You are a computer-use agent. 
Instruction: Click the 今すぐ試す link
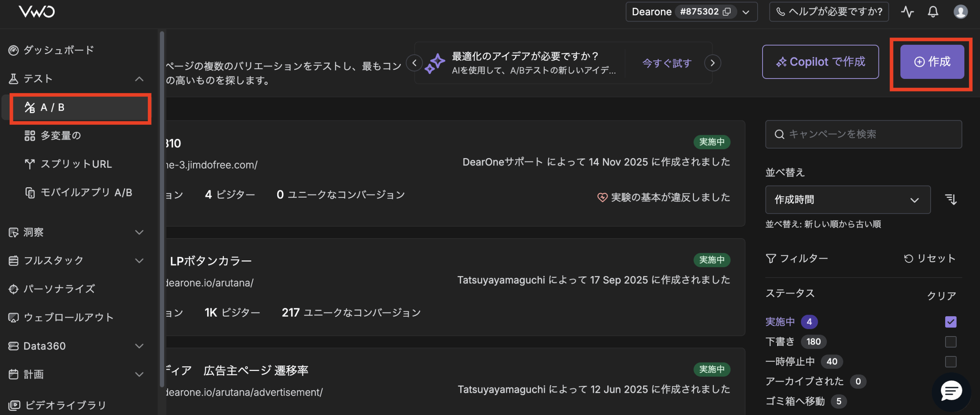coord(666,62)
